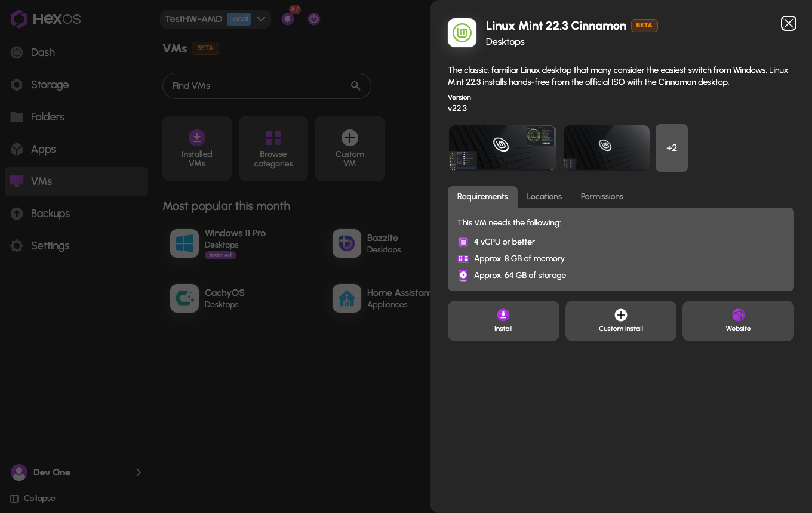
Task: Go to Storage in sidebar
Action: (x=76, y=85)
